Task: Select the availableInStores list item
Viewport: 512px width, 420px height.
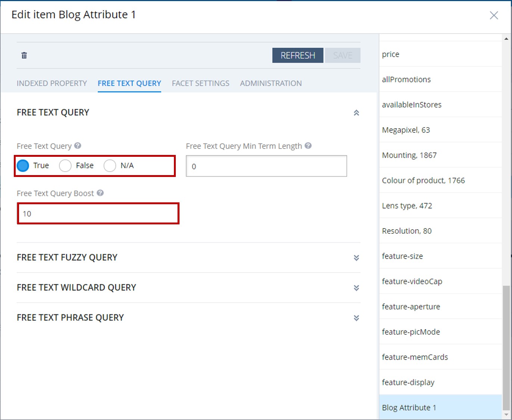Action: (440, 105)
